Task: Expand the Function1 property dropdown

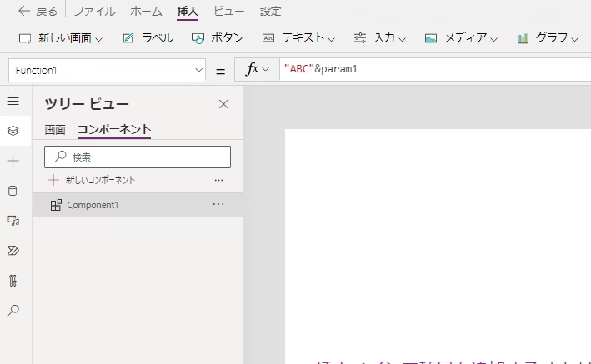Action: (198, 71)
